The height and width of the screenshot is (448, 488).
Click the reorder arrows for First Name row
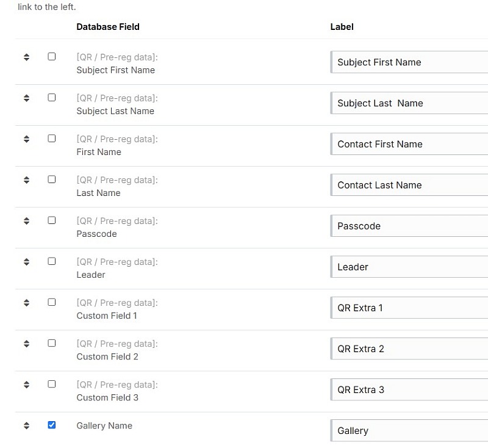[x=26, y=139]
